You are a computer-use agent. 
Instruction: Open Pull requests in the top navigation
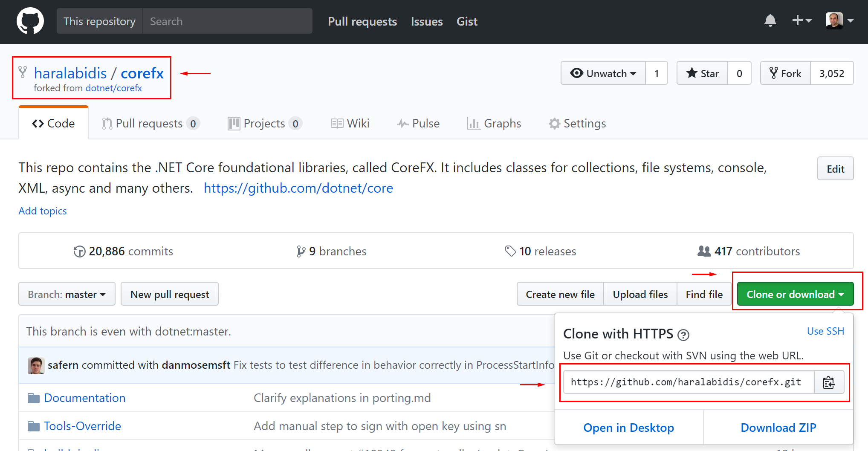pyautogui.click(x=362, y=21)
